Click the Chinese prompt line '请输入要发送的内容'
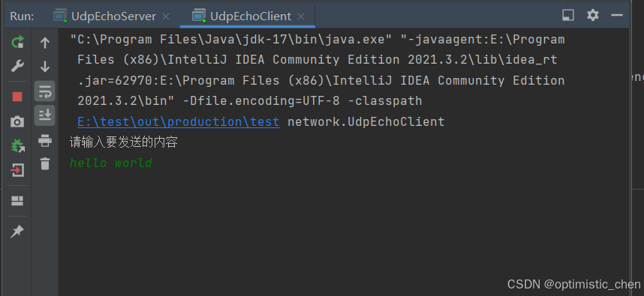Screen dimensions: 644x296 click(x=124, y=142)
